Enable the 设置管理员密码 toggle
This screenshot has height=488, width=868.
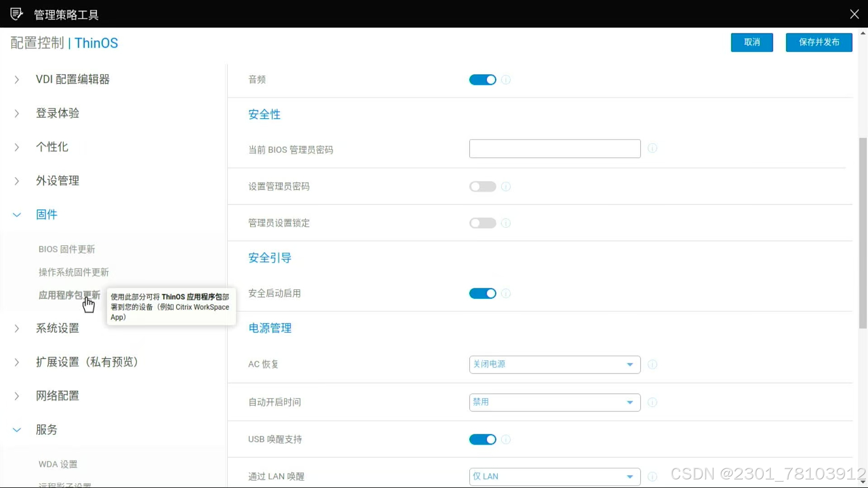pyautogui.click(x=482, y=187)
